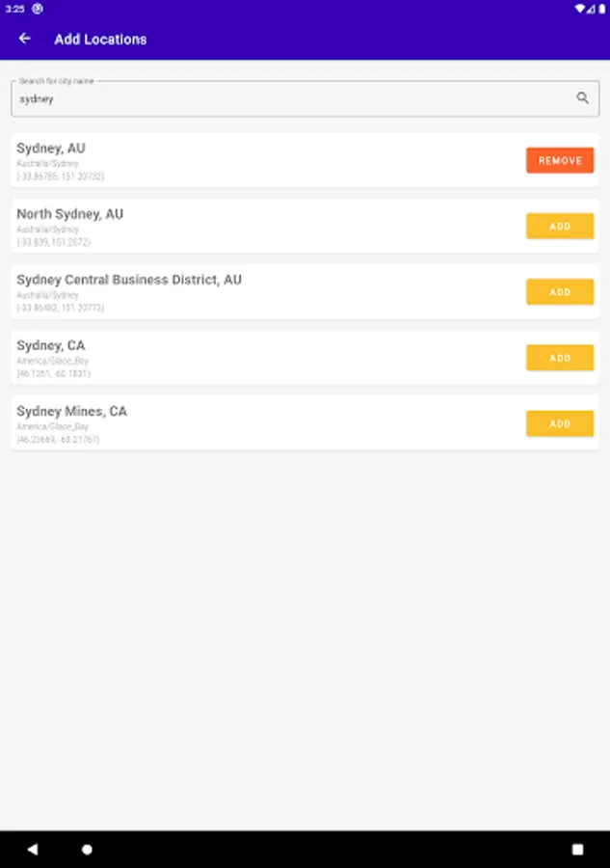The height and width of the screenshot is (868, 610).
Task: Add Sydney, CA location
Action: [x=560, y=358]
